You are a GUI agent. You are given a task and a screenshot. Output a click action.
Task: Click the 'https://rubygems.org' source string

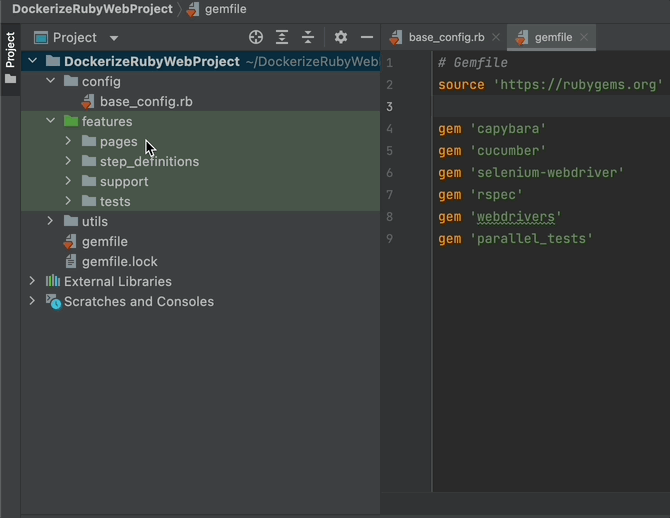(578, 85)
